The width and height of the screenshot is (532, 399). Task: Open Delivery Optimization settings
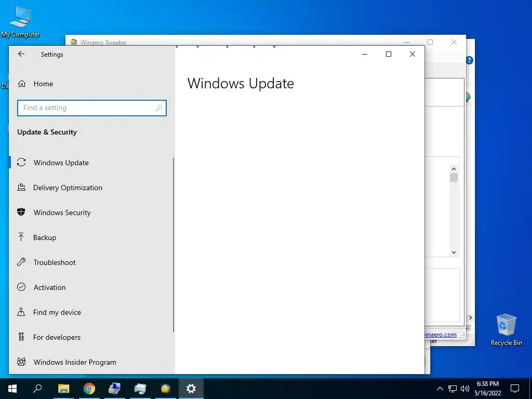point(91,188)
